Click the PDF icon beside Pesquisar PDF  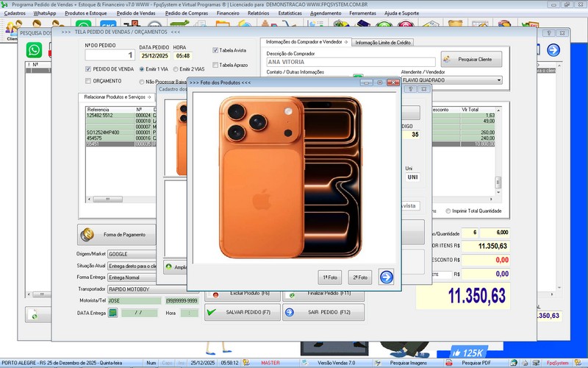448,363
